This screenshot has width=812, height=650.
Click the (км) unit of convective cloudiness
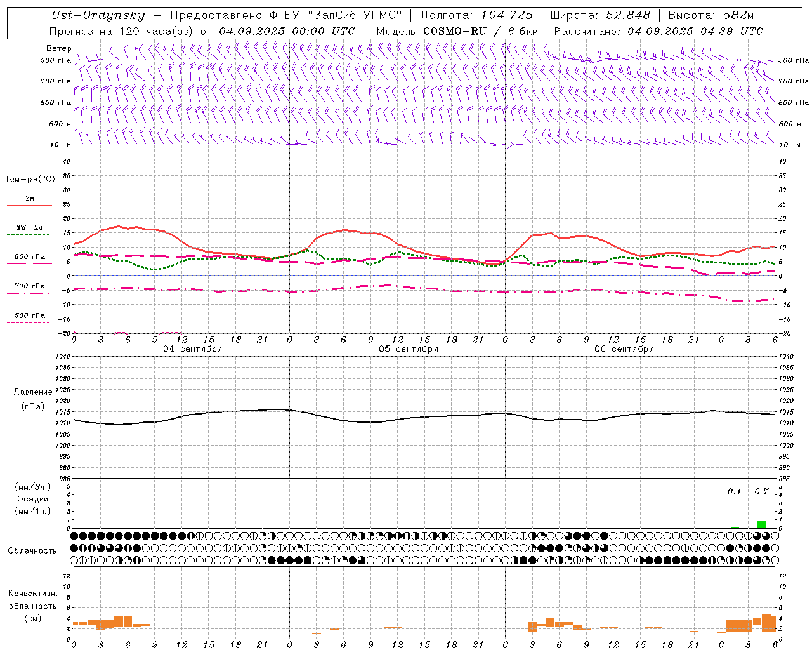tap(32, 619)
